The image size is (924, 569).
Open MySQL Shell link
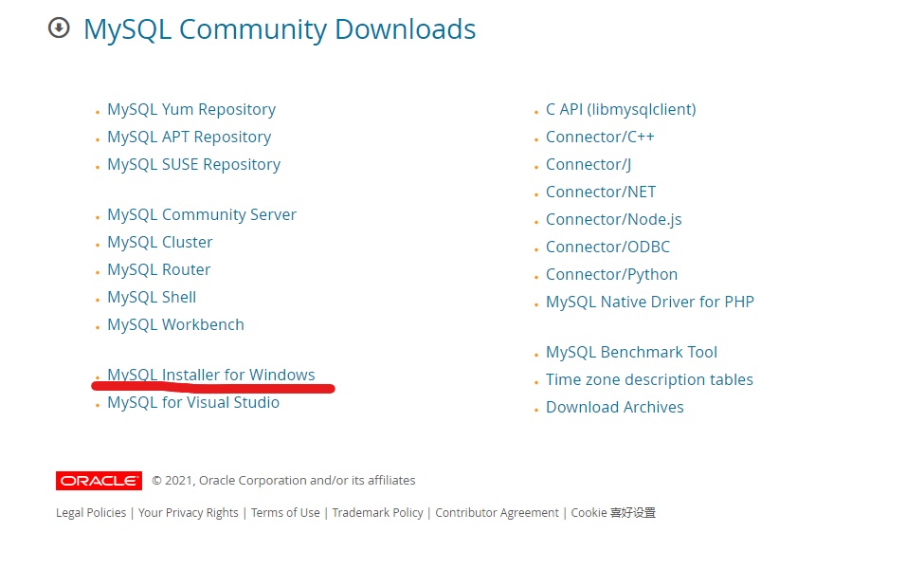point(152,297)
